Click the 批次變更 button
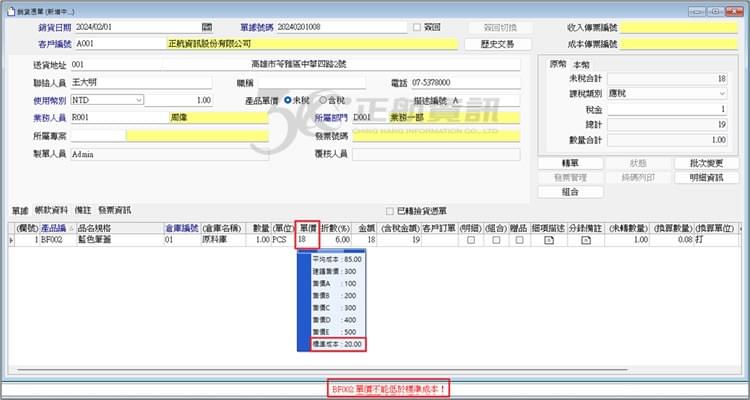 [706, 163]
